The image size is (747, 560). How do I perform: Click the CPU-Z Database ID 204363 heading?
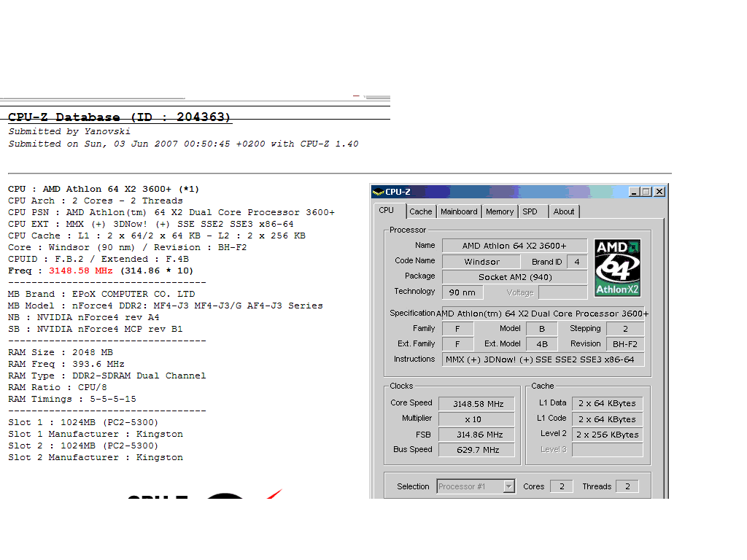(119, 117)
